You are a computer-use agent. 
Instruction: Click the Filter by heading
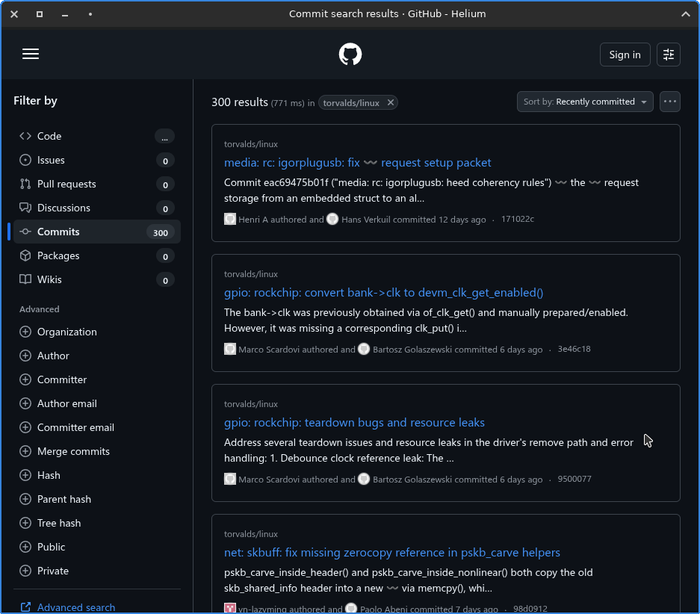tap(35, 101)
